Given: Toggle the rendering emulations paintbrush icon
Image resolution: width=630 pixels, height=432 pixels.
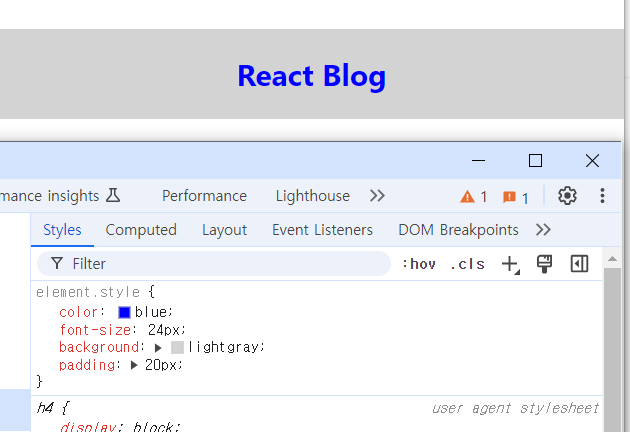Looking at the screenshot, I should 544,264.
